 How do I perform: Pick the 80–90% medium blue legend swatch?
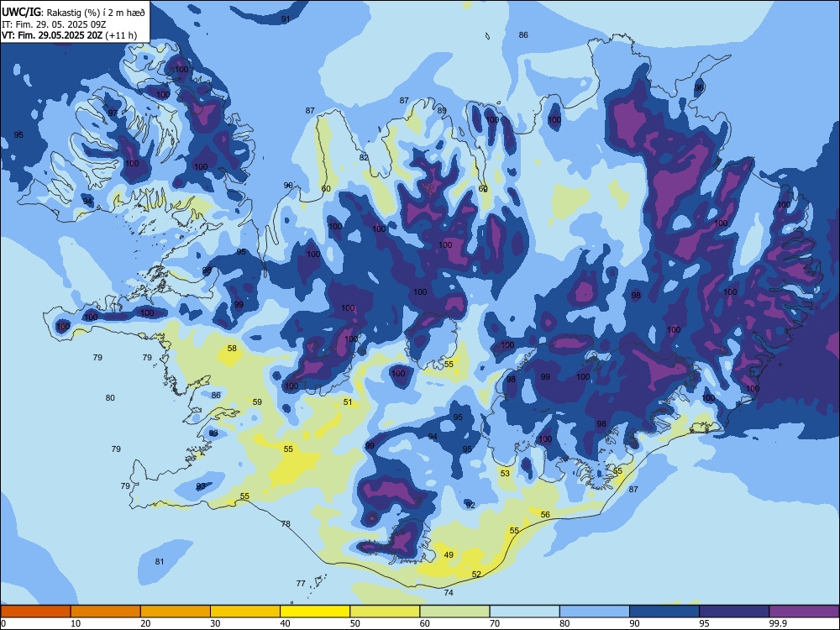(x=595, y=612)
